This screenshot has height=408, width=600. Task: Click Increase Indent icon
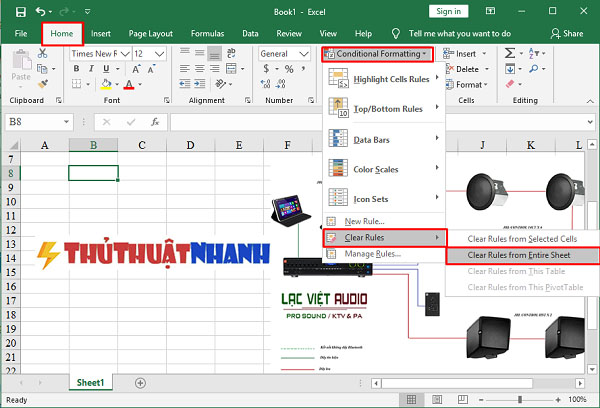[199, 84]
